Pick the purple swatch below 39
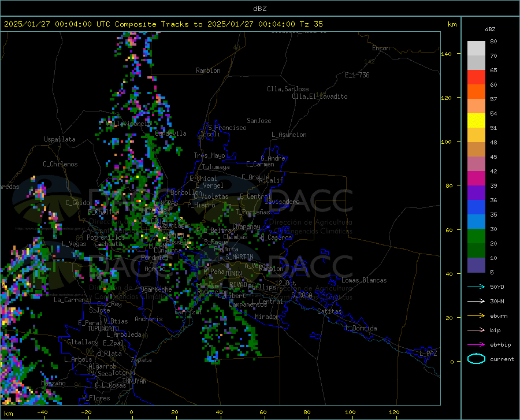Viewport: 520px width, 420px height. pos(476,193)
